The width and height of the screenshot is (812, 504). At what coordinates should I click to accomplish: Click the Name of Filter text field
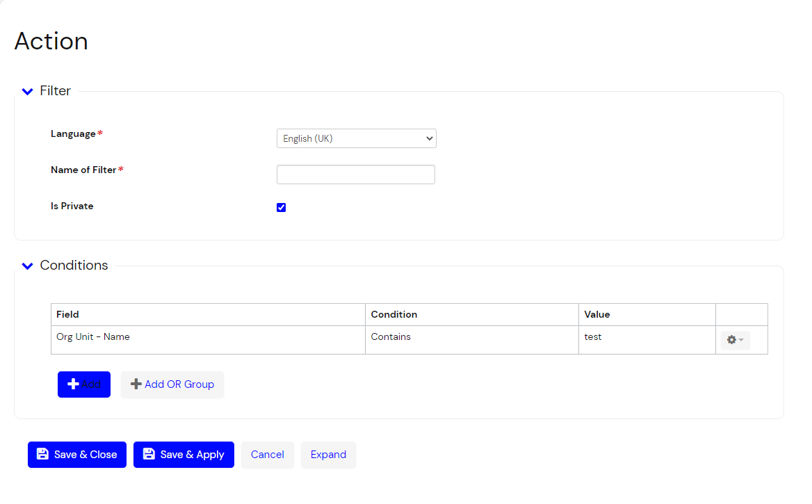[x=356, y=174]
